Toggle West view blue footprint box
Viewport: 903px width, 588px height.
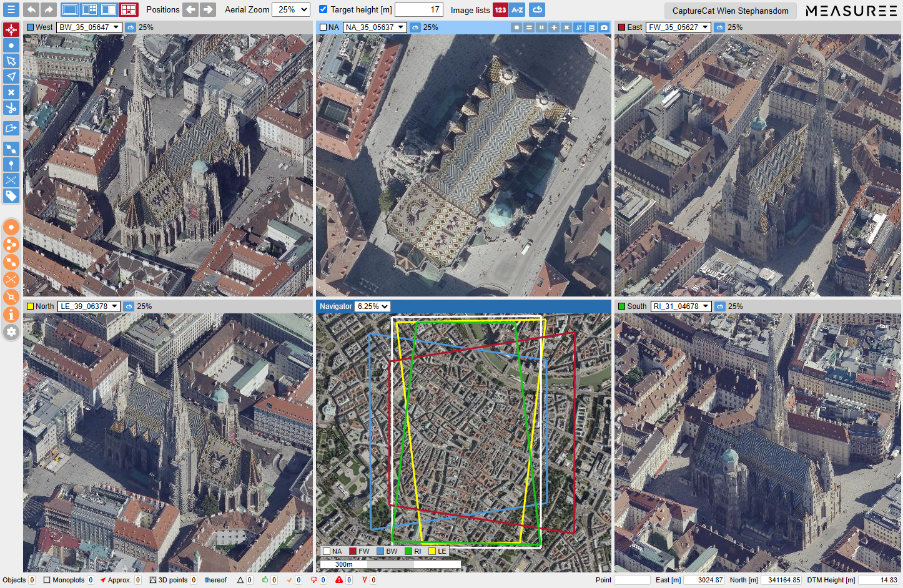click(x=30, y=27)
